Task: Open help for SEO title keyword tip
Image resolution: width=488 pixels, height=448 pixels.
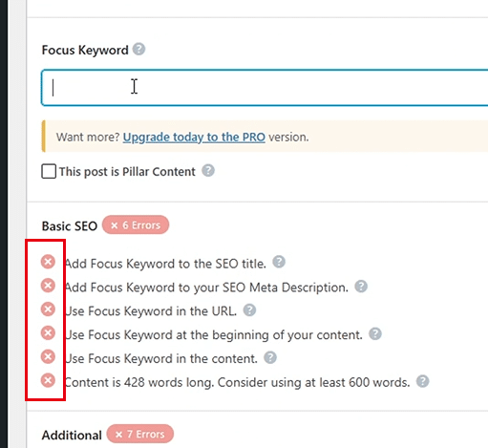Action: (x=279, y=262)
